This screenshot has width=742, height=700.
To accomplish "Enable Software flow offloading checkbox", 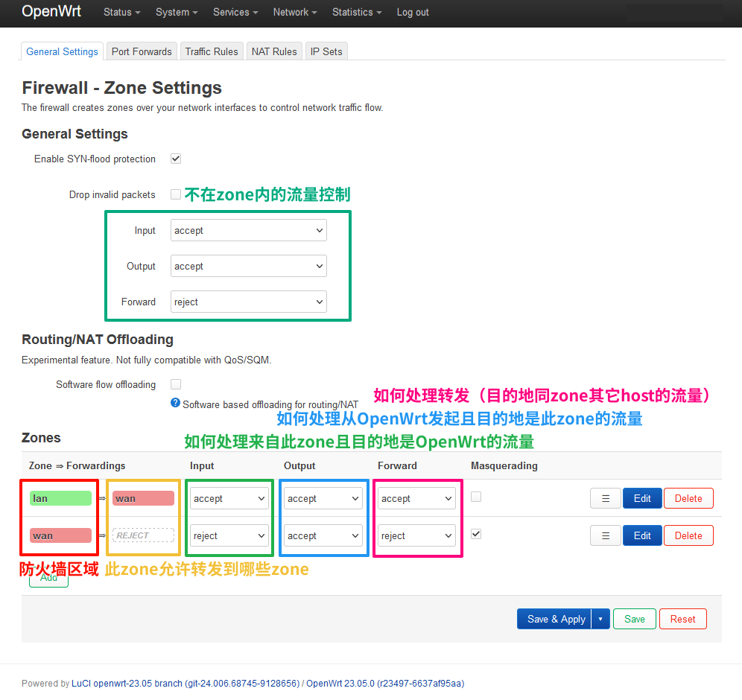I will click(176, 384).
